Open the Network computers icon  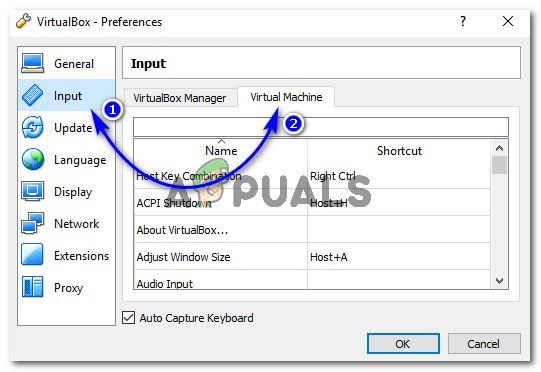32,223
